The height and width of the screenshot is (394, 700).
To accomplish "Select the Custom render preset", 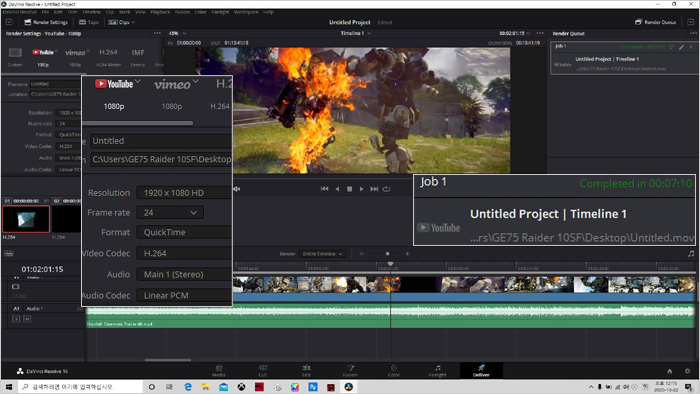I will click(15, 57).
